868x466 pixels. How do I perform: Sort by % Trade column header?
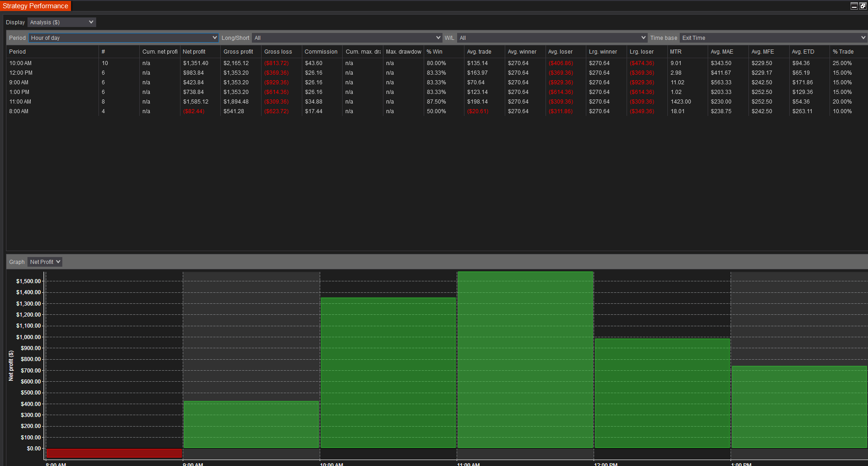pyautogui.click(x=848, y=52)
